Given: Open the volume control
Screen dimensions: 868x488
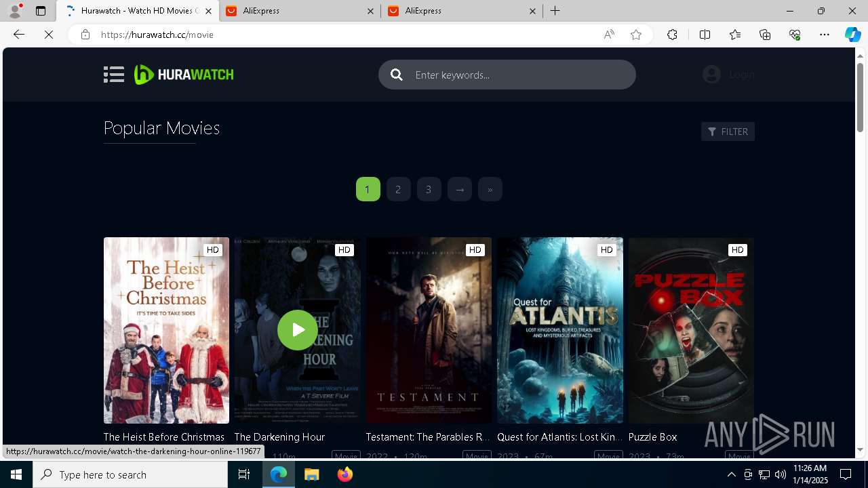Looking at the screenshot, I should (x=781, y=474).
